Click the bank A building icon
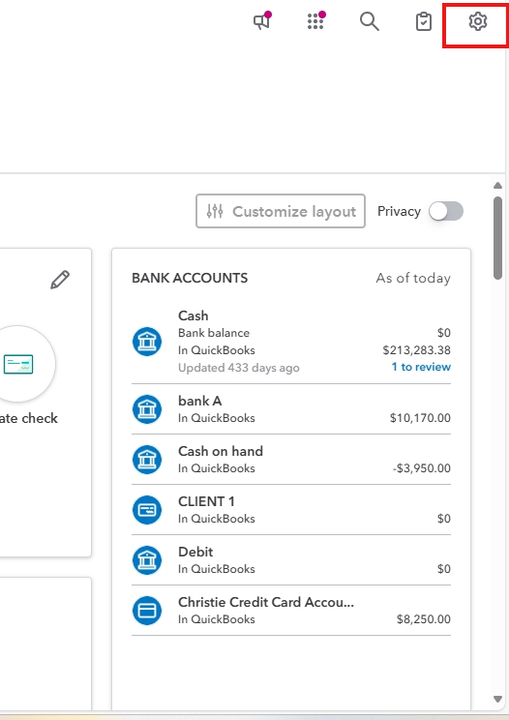The image size is (509, 720). [x=147, y=409]
